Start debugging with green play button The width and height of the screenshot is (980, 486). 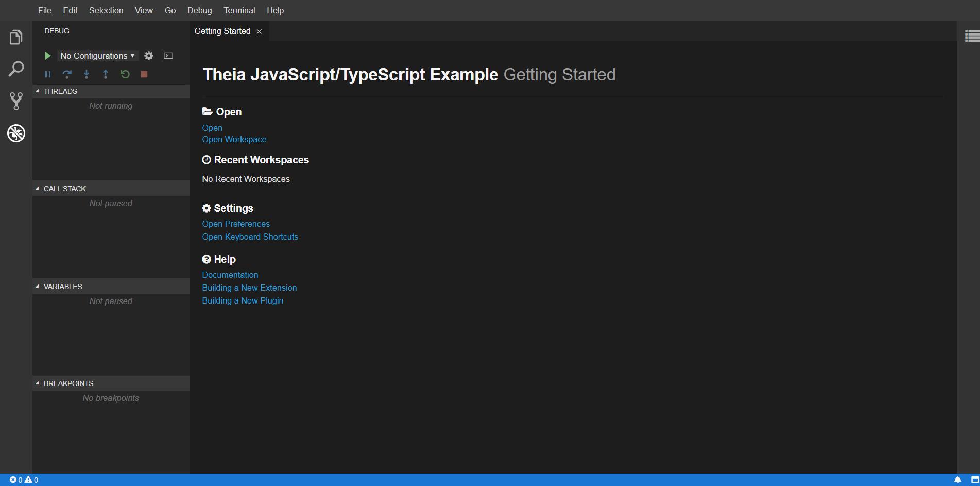(47, 56)
